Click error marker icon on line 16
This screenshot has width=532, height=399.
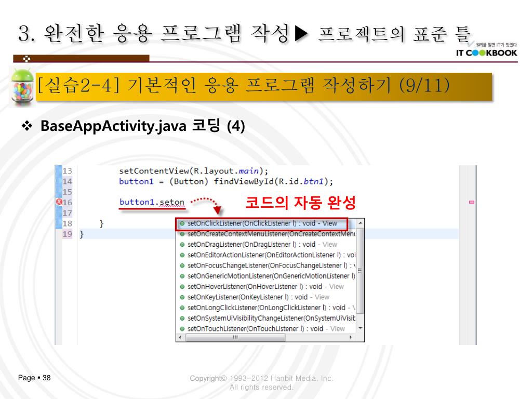tap(59, 202)
